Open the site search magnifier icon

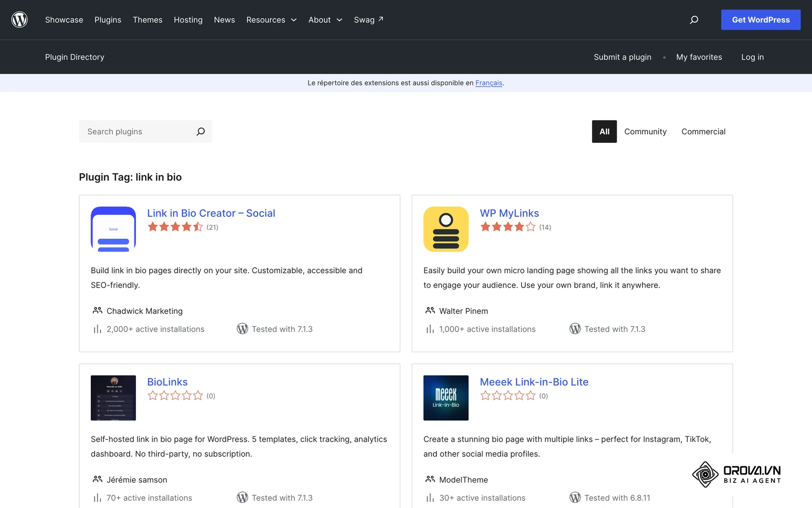(x=694, y=20)
